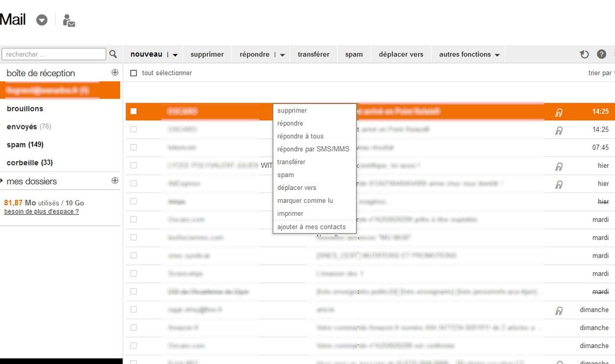Expand the nouveau dropdown arrow
This screenshot has height=364, width=615.
pyautogui.click(x=175, y=55)
